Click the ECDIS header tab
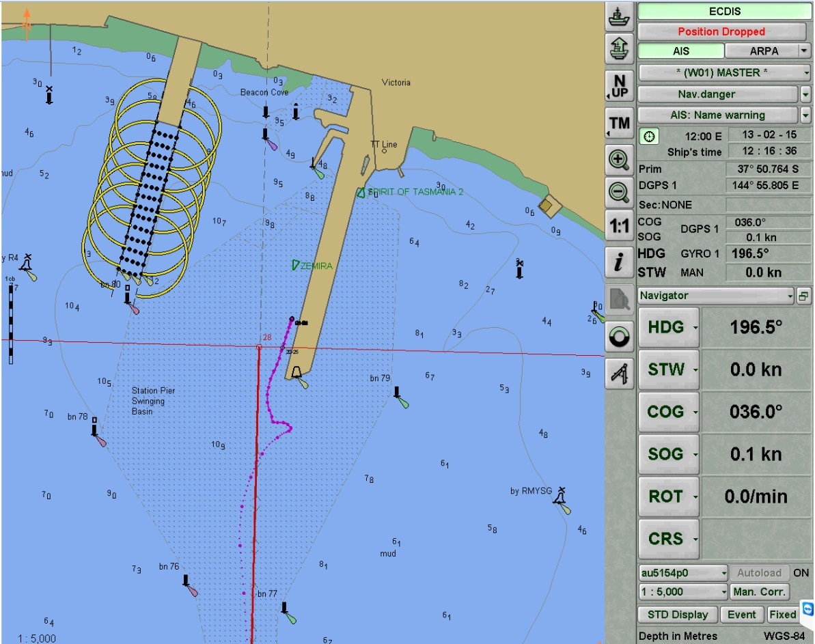The width and height of the screenshot is (815, 644). [x=724, y=12]
